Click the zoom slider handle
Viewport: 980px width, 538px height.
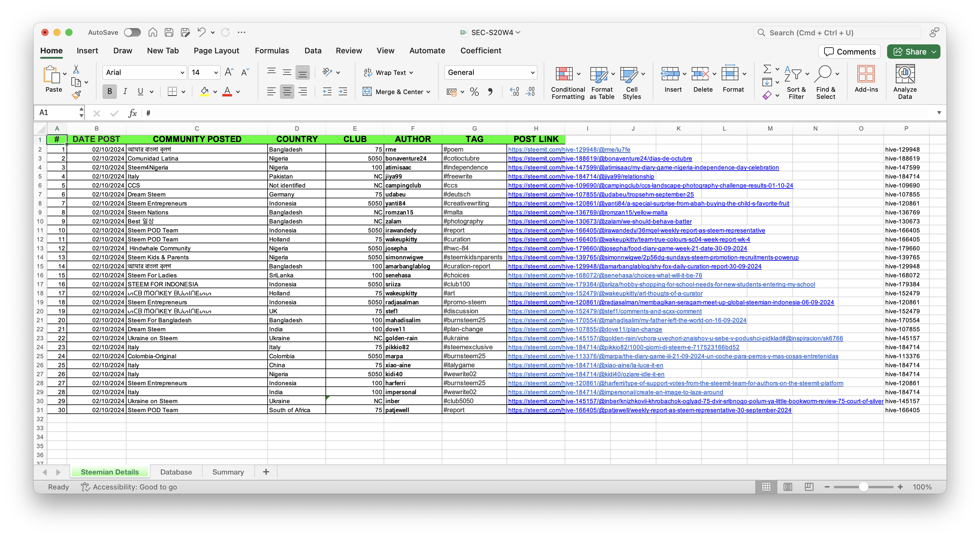pyautogui.click(x=863, y=487)
